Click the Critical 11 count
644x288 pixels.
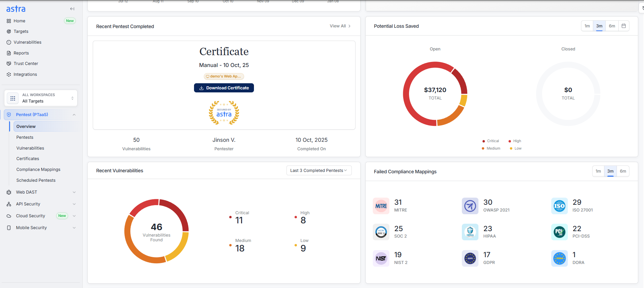point(239,221)
